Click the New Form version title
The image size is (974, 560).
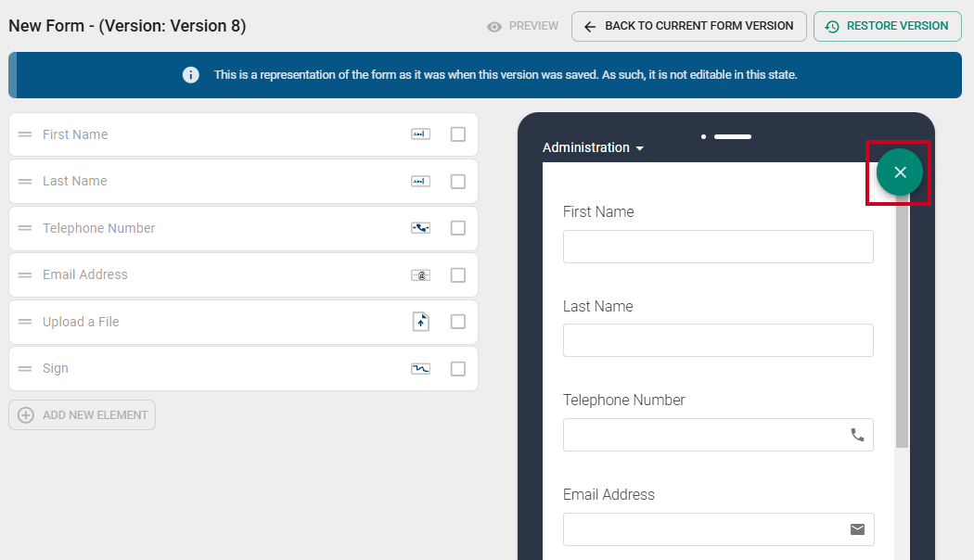[127, 26]
